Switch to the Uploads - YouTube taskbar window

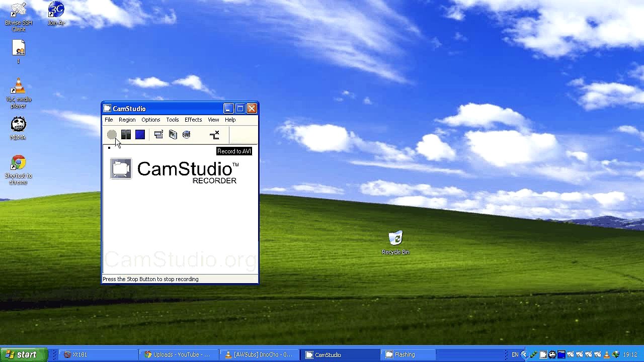[x=179, y=354]
